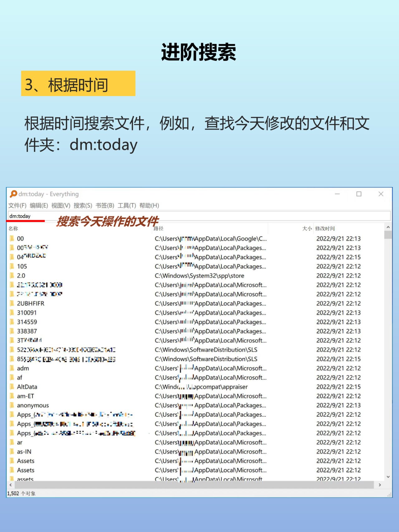Open the 书签(B) menu

pyautogui.click(x=105, y=206)
